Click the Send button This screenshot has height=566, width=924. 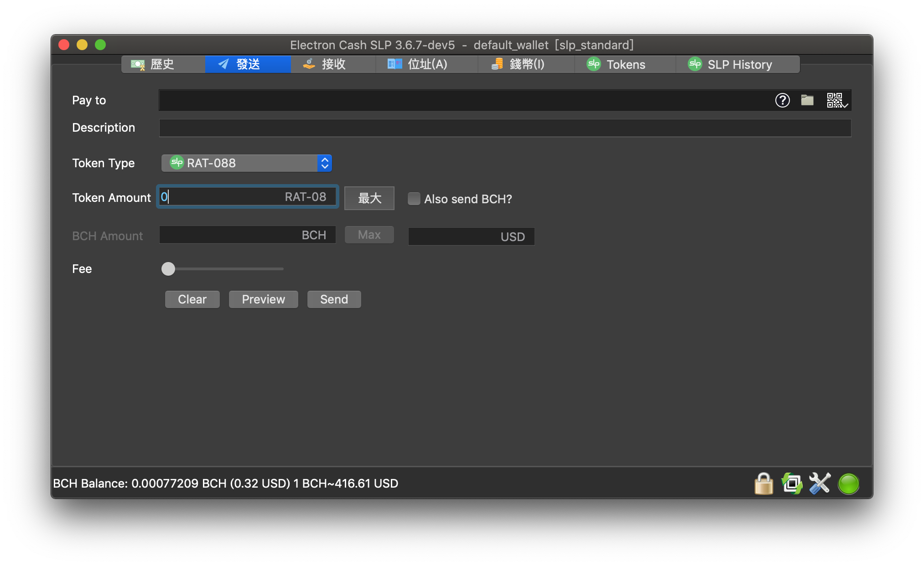(x=334, y=299)
